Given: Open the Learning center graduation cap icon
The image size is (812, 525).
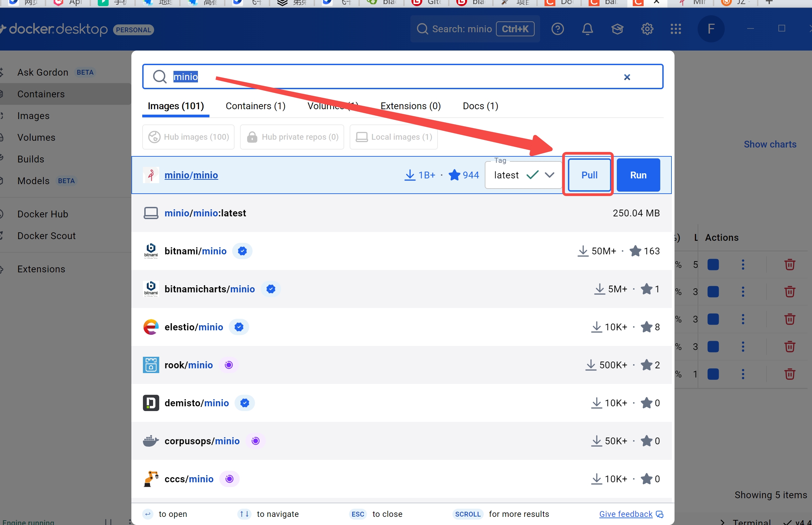Looking at the screenshot, I should tap(617, 29).
